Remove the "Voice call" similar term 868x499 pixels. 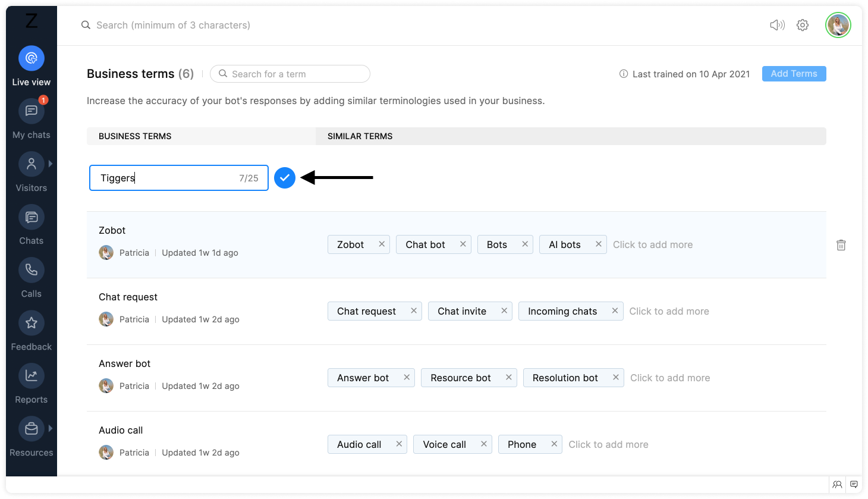click(x=484, y=444)
